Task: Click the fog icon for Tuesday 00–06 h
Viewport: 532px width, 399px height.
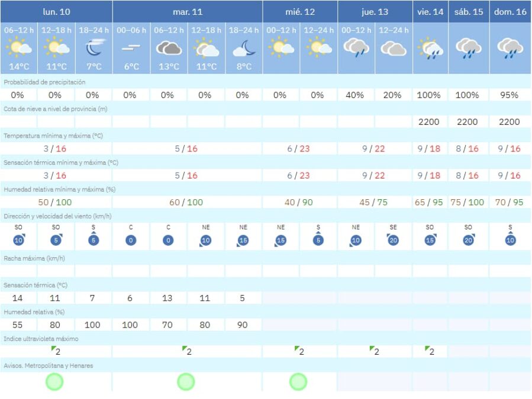Action: (130, 48)
